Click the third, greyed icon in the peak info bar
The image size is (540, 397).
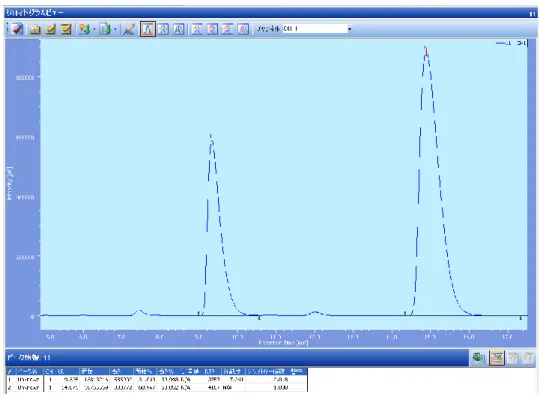pos(512,358)
